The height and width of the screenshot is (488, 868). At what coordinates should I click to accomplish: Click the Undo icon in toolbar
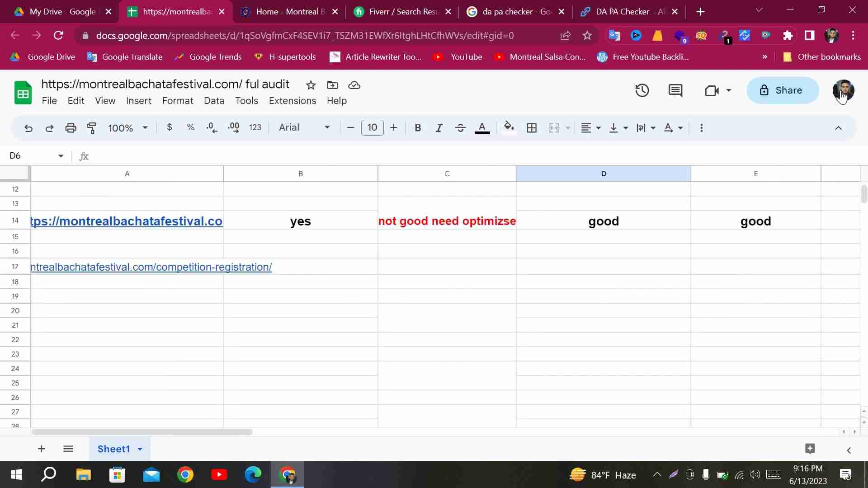[28, 128]
